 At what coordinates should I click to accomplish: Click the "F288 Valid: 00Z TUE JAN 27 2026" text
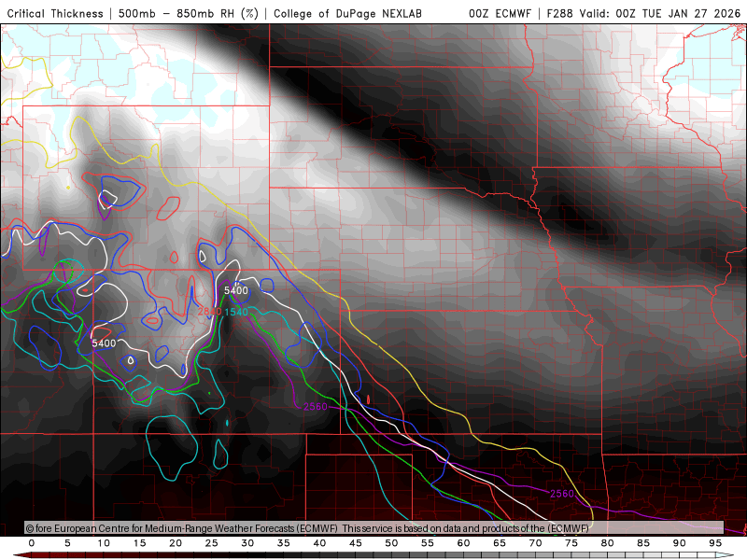point(643,13)
